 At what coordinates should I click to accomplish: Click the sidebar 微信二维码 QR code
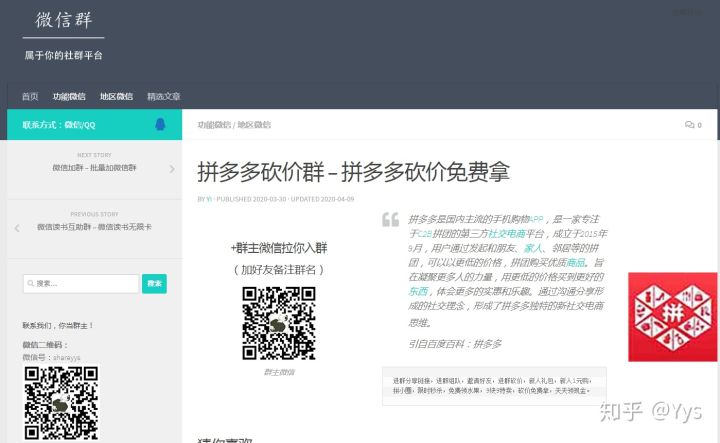point(61,403)
